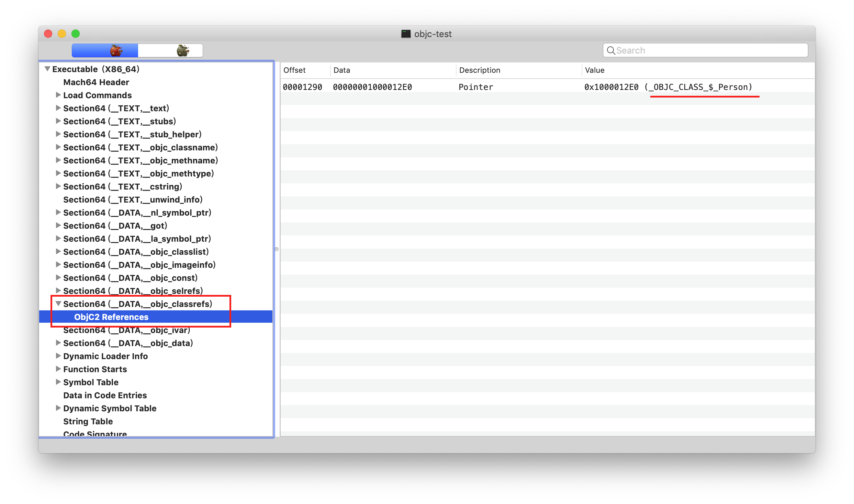
Task: Click the magnifier icon in search field
Action: (610, 50)
